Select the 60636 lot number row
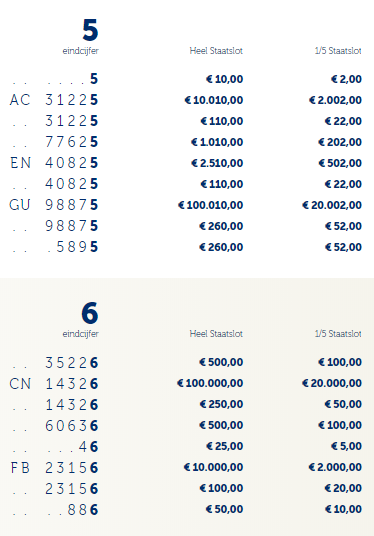This screenshot has height=536, width=374. [x=55, y=426]
